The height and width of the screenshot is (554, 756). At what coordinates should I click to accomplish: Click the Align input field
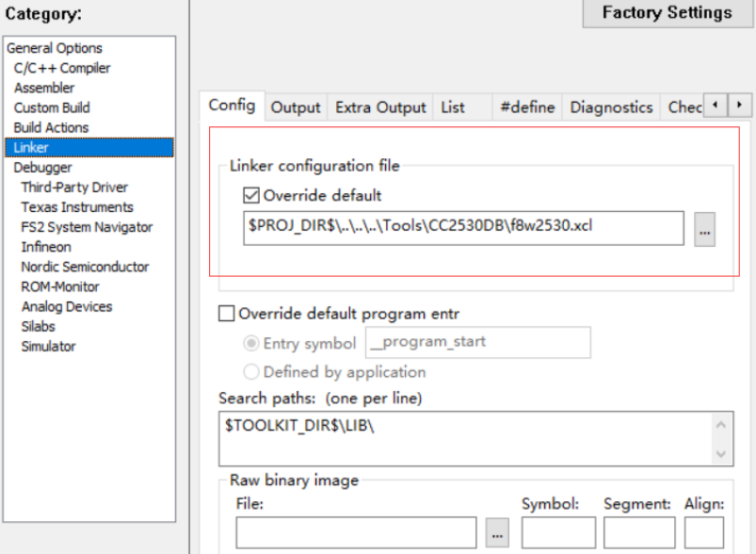704,532
